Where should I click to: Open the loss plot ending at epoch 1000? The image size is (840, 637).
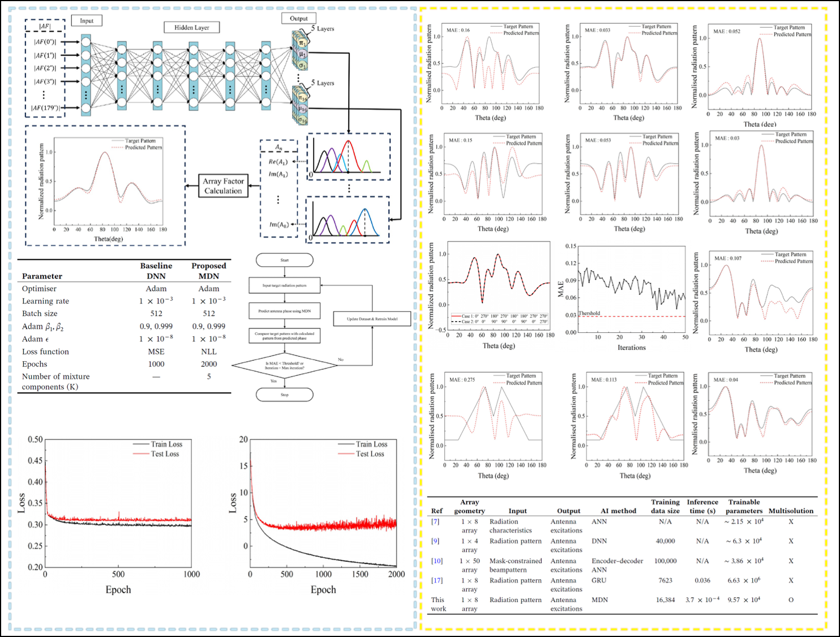coord(108,515)
